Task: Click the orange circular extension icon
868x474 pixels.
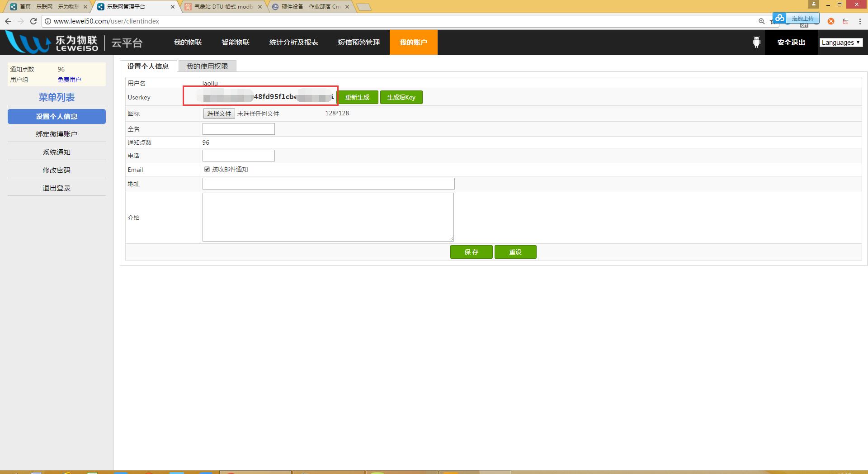Action: (831, 21)
